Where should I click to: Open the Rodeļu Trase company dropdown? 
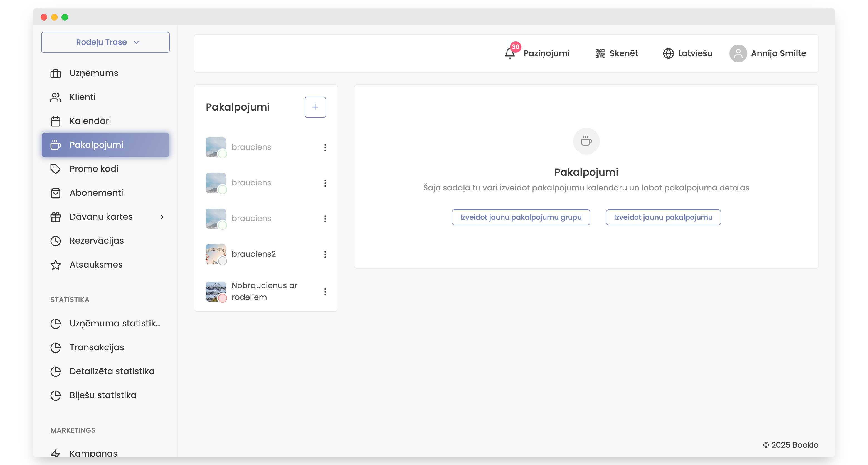pos(105,42)
